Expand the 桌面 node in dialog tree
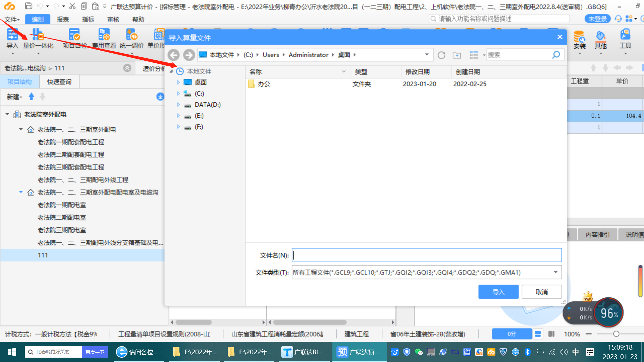Screen dimensions: 644x362 178,82
